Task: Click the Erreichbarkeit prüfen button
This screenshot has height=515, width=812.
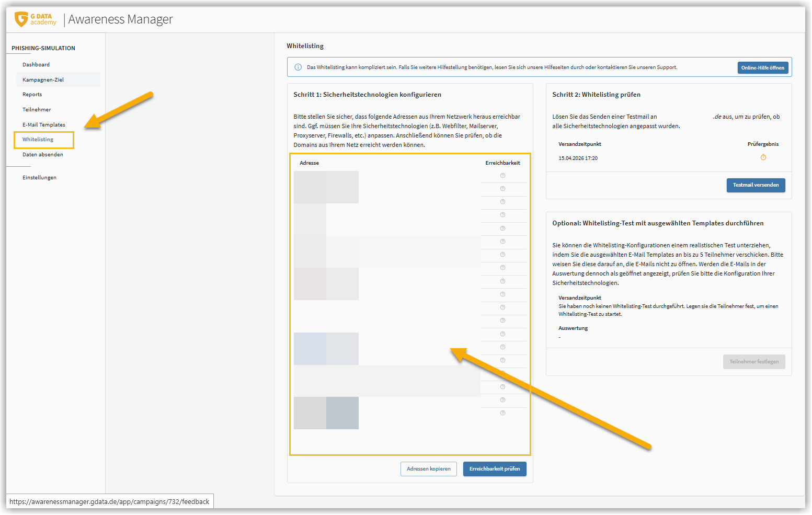Action: pyautogui.click(x=495, y=469)
